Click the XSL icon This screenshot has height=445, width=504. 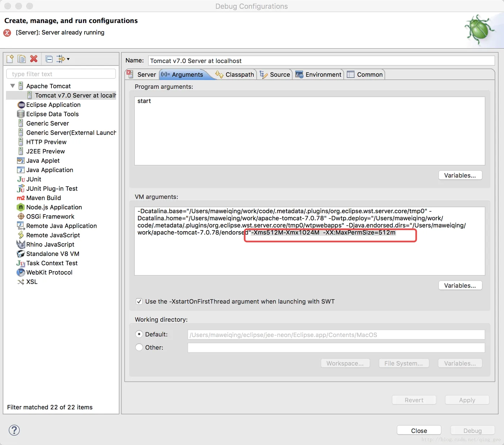click(x=21, y=282)
